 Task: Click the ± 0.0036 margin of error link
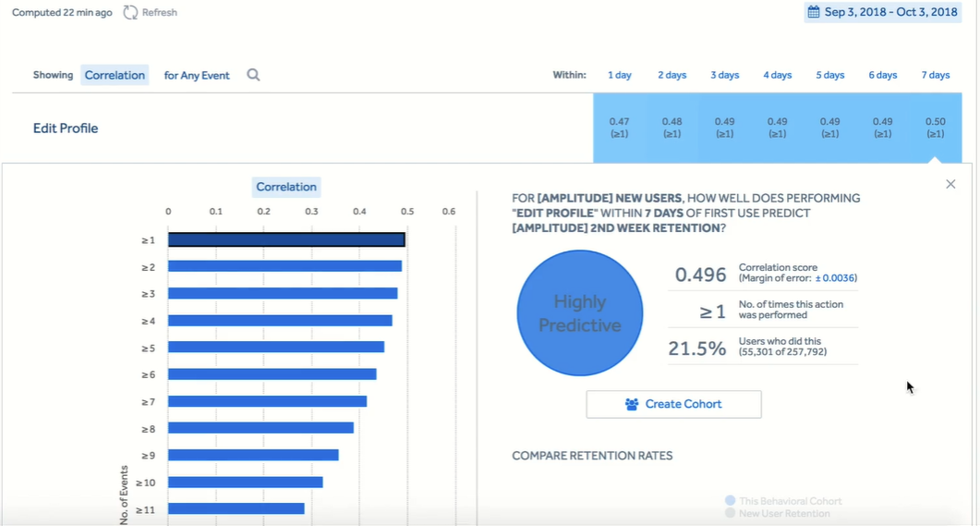tap(836, 277)
